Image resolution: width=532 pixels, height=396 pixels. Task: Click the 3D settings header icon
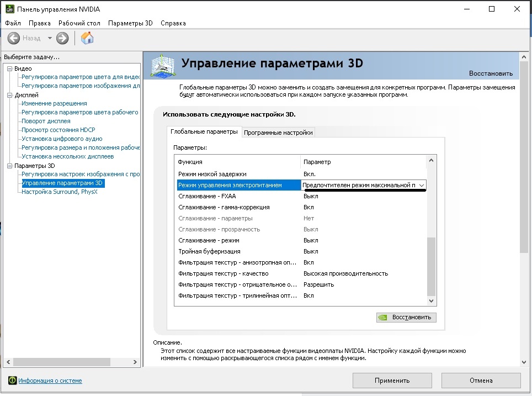click(x=163, y=65)
